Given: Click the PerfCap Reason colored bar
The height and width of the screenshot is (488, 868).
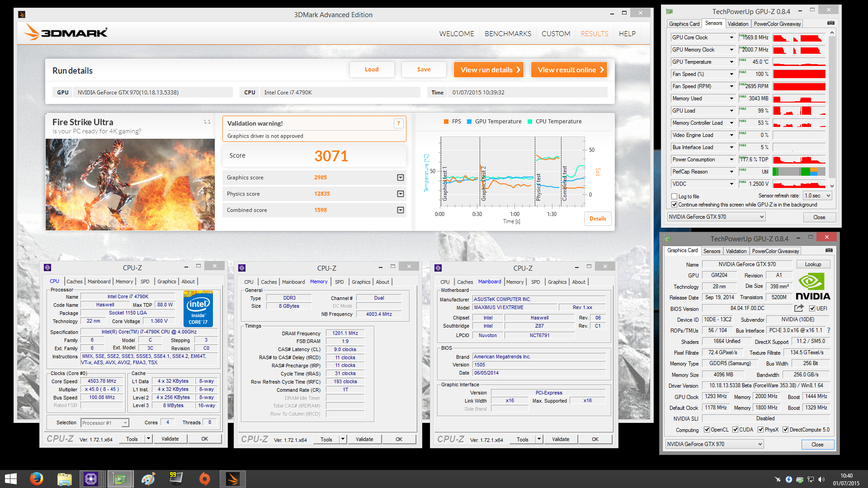Looking at the screenshot, I should coord(799,172).
